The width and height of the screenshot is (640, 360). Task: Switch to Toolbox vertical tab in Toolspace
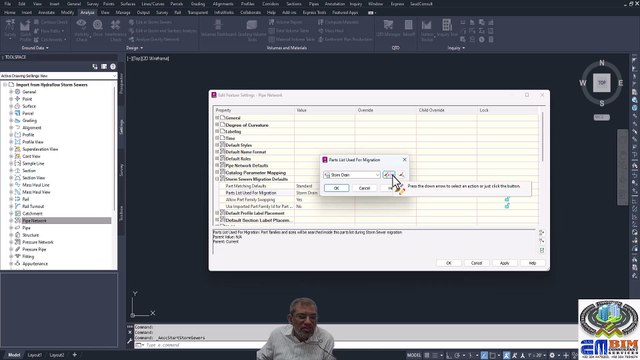pos(121,213)
